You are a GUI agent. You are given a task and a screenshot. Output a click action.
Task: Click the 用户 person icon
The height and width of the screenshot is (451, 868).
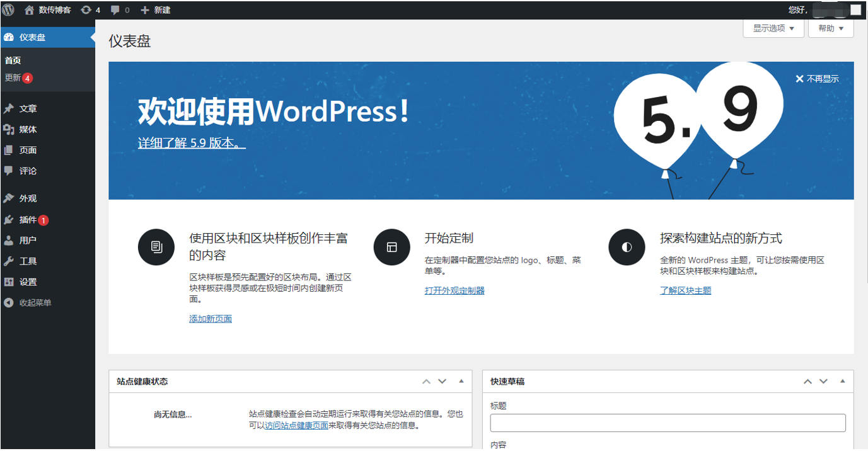click(x=9, y=241)
